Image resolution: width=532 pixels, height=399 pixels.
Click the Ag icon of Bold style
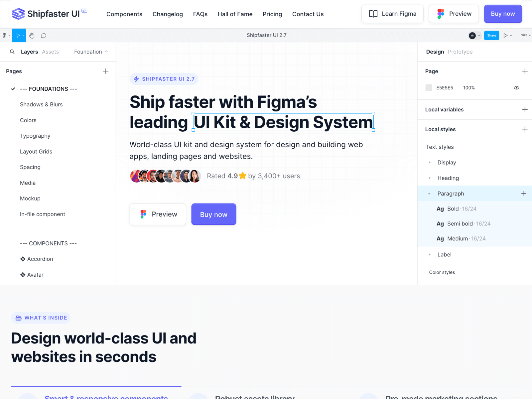(x=440, y=209)
